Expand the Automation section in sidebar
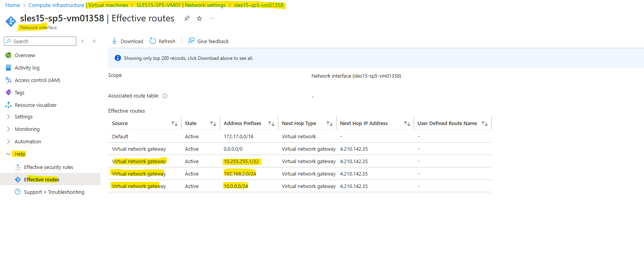The width and height of the screenshot is (644, 254). point(9,141)
